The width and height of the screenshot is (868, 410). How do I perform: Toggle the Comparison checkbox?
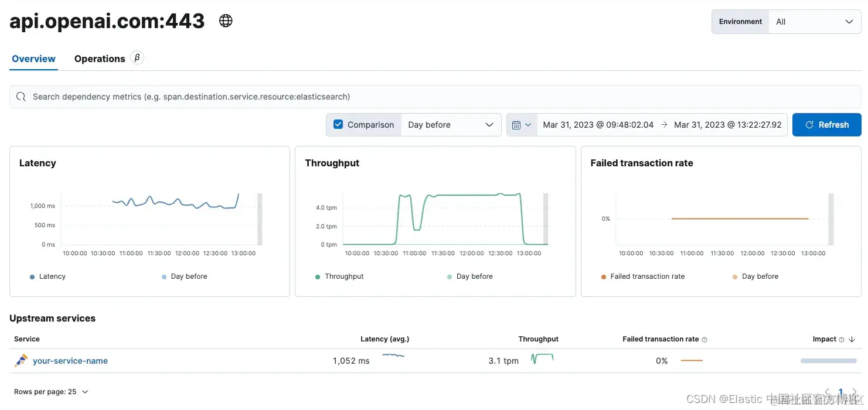(x=338, y=124)
